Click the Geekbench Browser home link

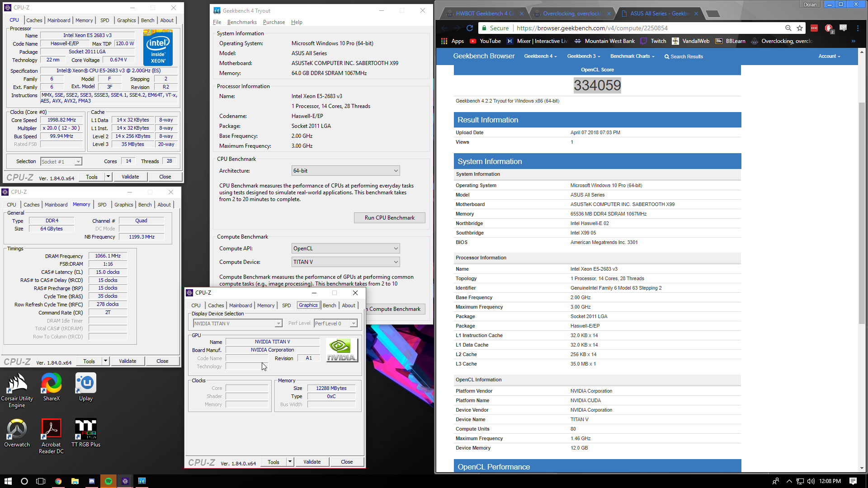(484, 56)
